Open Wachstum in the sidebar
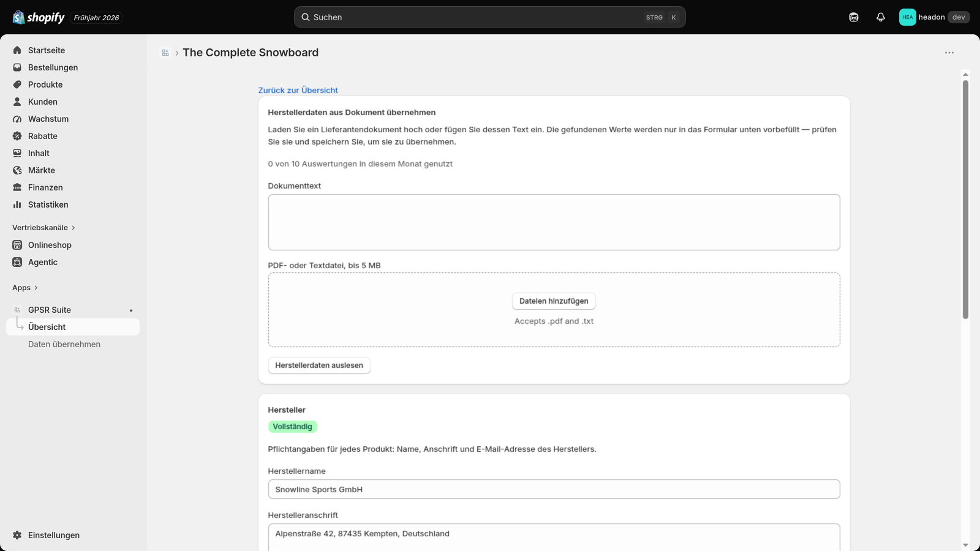980x551 pixels. pos(73,119)
